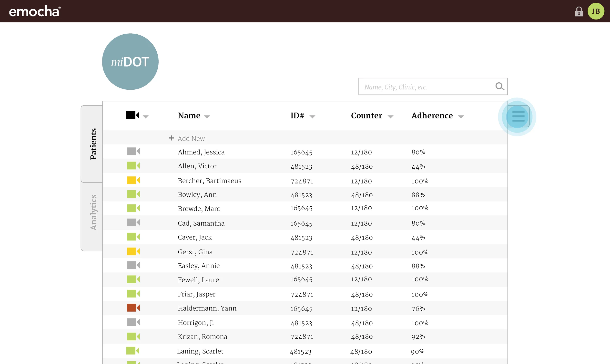The image size is (610, 364).
Task: Click green video icon for Allen, Victor
Action: point(133,166)
